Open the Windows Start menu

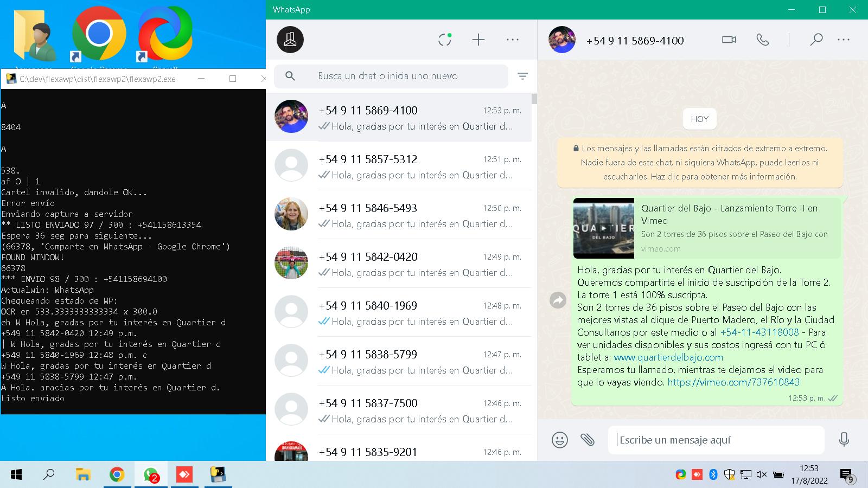tap(16, 475)
